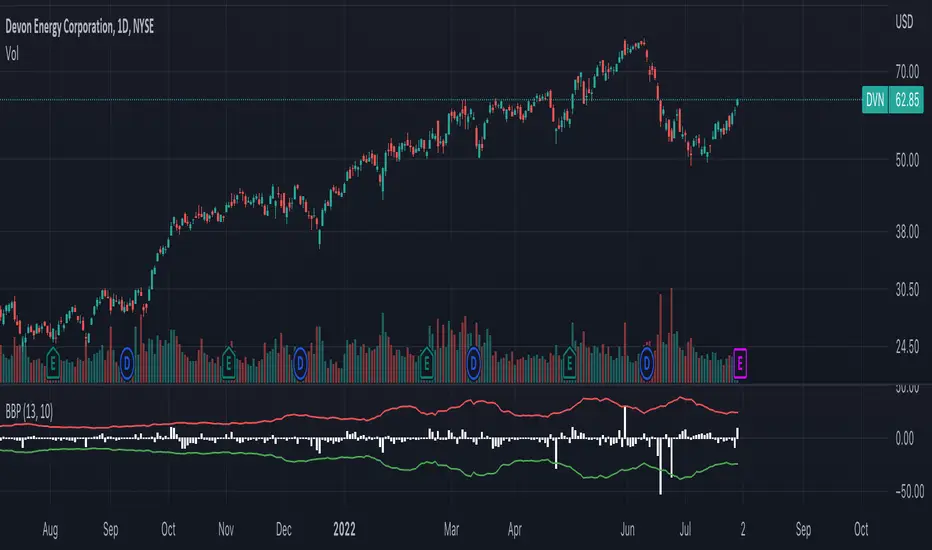The image size is (932, 550).
Task: Click the dividend D marker near September 2021
Action: click(x=127, y=363)
